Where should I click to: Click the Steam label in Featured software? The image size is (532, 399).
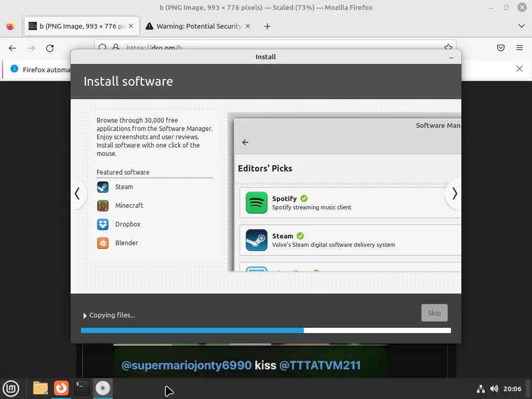(x=124, y=187)
